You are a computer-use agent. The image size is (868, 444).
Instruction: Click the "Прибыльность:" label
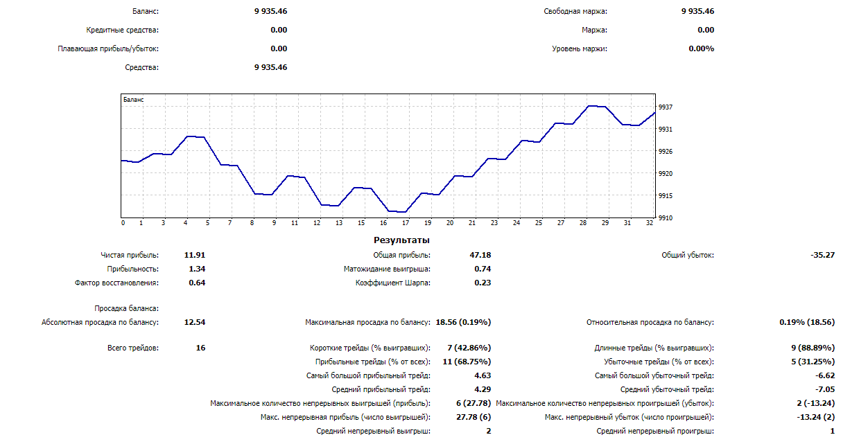[133, 269]
